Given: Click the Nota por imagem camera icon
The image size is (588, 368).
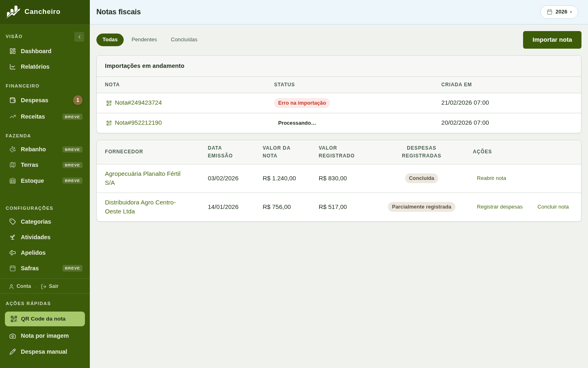Looking at the screenshot, I should pyautogui.click(x=13, y=336).
